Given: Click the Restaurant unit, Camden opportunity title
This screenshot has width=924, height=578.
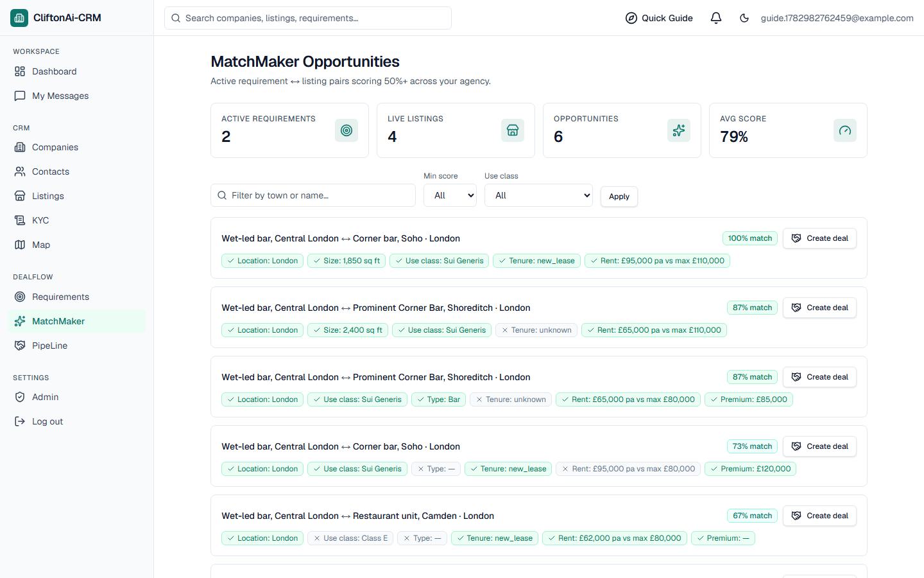Looking at the screenshot, I should [x=358, y=516].
